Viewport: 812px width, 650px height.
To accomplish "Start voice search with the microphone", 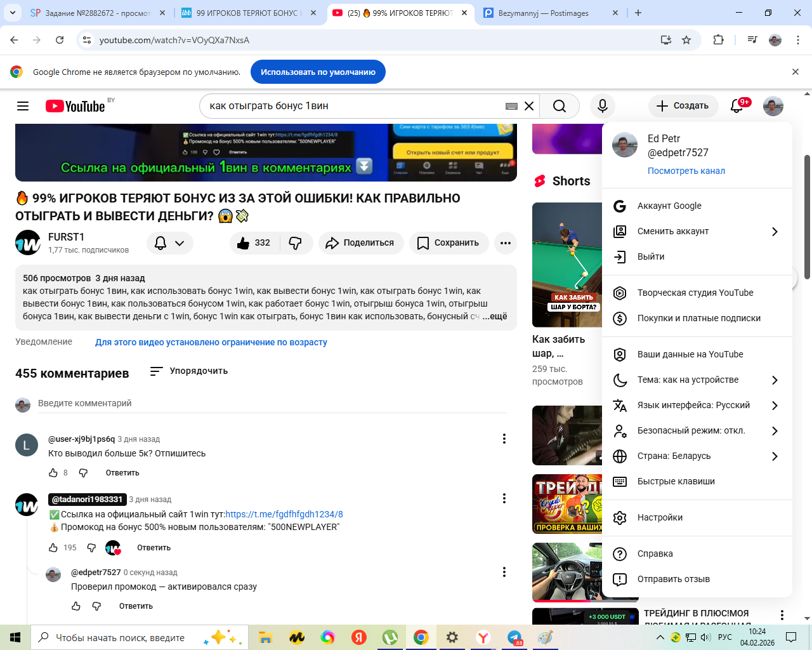I will pos(603,106).
